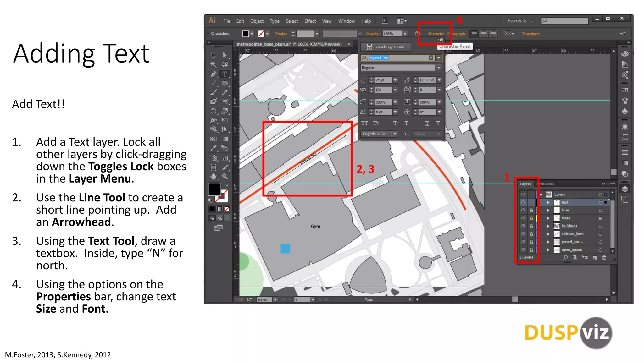Click the Opacity link in control bar
Screen dimensions: 644x362
coord(373,34)
